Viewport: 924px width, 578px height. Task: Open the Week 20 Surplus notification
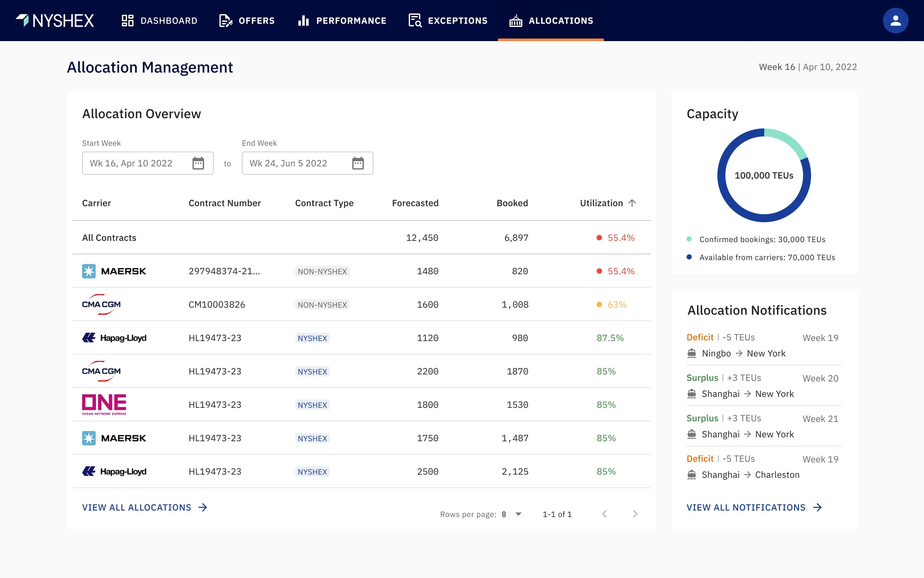click(x=764, y=386)
